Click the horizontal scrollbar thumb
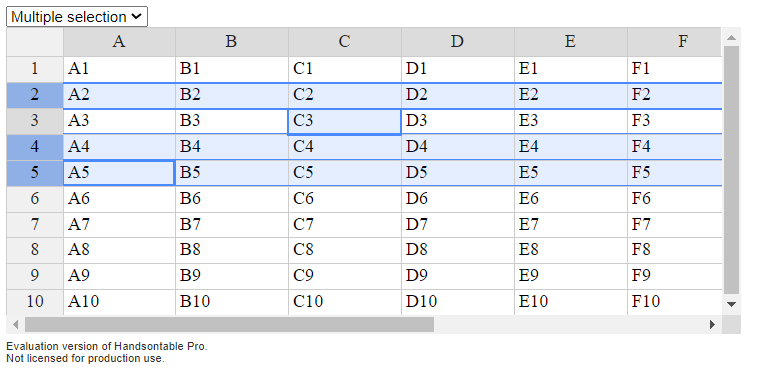The width and height of the screenshot is (776, 385). pos(230,325)
